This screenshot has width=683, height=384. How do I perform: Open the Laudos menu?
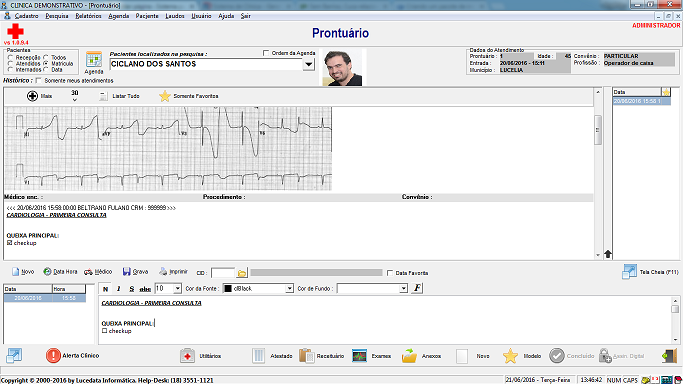(175, 16)
